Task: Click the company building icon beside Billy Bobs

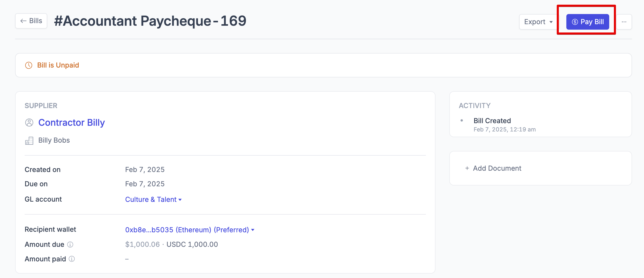Action: (29, 141)
